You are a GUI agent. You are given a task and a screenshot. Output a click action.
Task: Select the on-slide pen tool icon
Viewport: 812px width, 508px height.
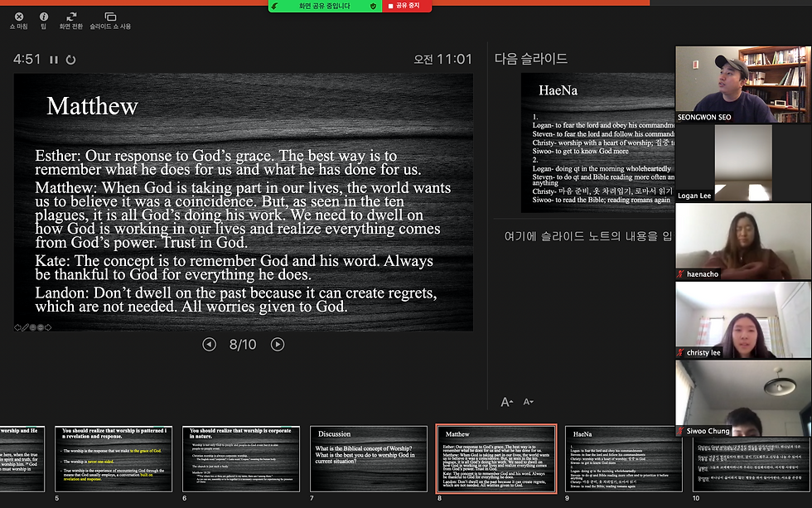point(25,327)
